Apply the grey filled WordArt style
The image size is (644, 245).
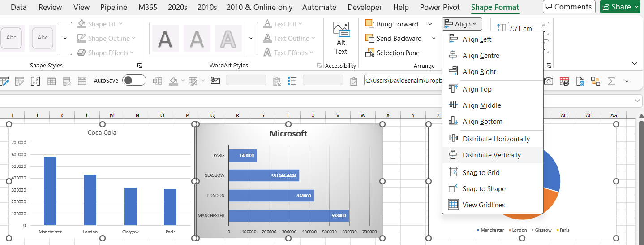click(197, 38)
